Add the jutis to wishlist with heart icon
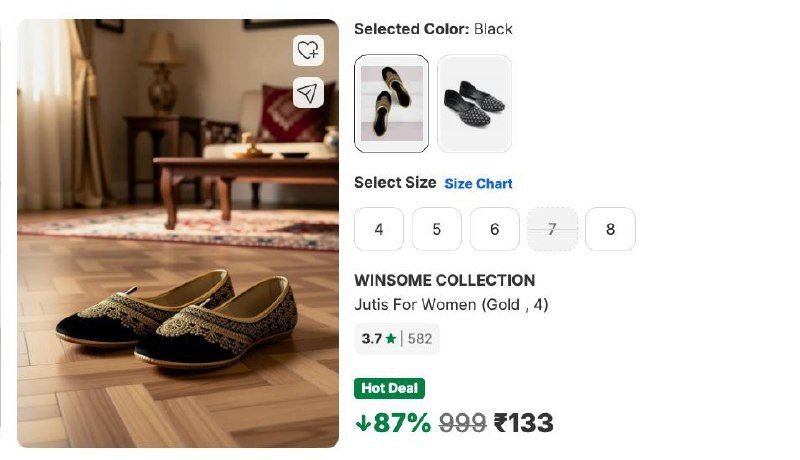Screen dimensions: 800x460 pyautogui.click(x=308, y=50)
